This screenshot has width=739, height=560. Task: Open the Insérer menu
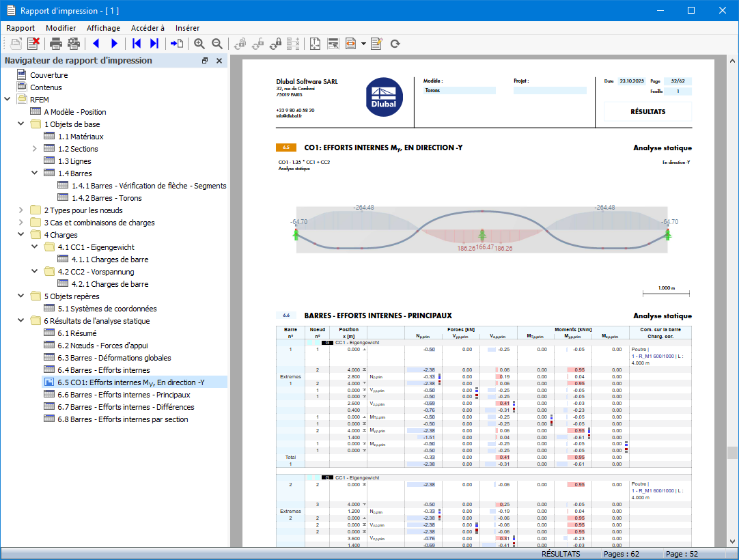pos(187,28)
